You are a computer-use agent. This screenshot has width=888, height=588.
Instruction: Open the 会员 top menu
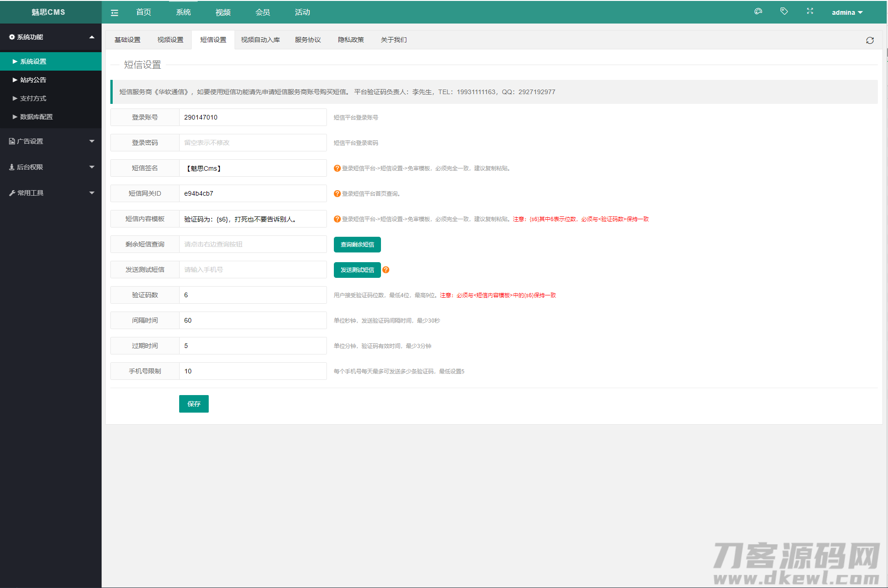[x=262, y=12]
